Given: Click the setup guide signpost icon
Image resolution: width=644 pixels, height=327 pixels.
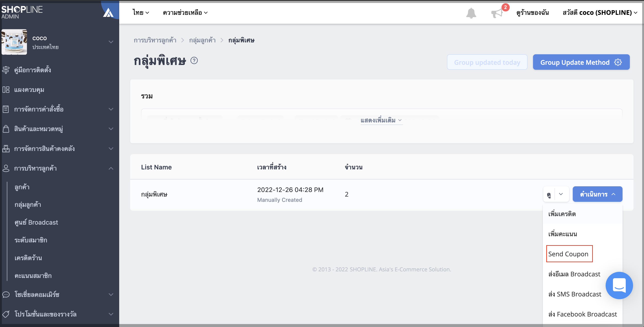Looking at the screenshot, I should tap(6, 70).
